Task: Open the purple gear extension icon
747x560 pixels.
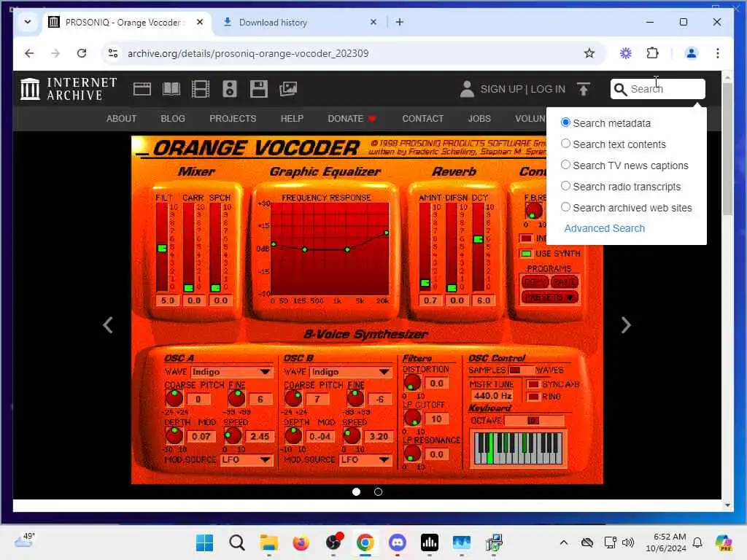Action: pyautogui.click(x=625, y=53)
